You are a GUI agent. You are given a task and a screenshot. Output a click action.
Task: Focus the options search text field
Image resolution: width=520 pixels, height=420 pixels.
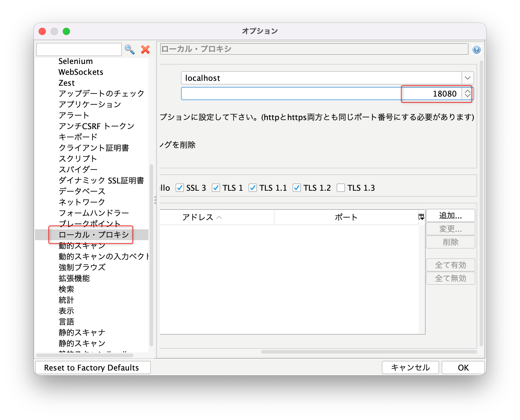pyautogui.click(x=79, y=49)
